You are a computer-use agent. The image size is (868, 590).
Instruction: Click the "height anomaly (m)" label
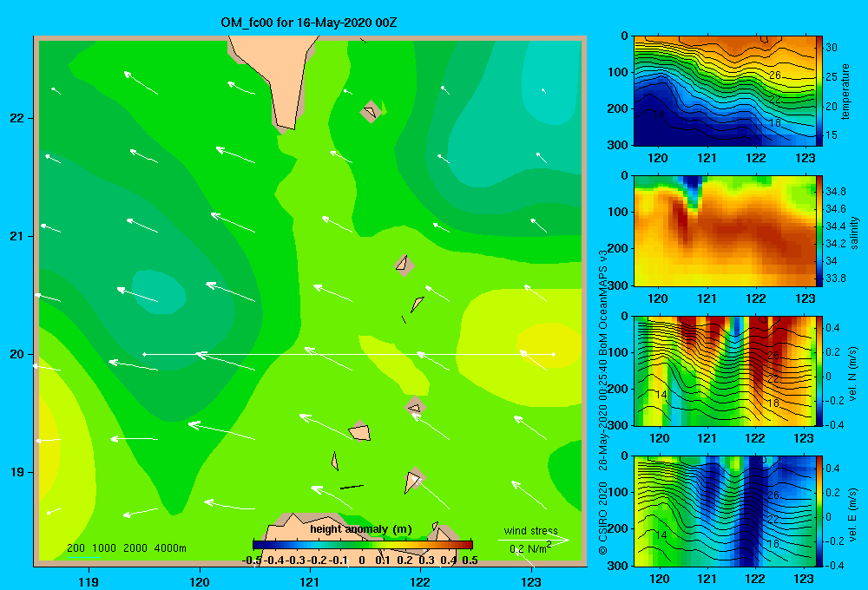pos(361,529)
